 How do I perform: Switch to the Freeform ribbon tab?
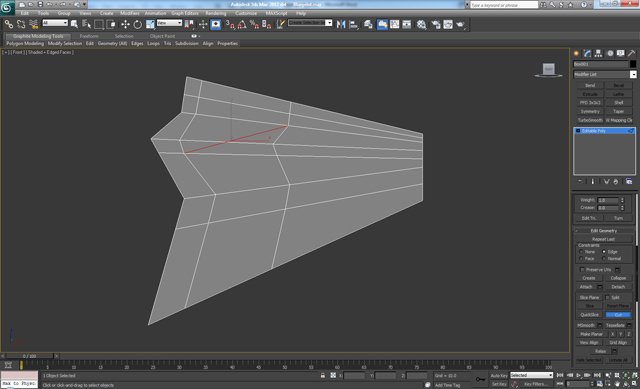pos(89,36)
